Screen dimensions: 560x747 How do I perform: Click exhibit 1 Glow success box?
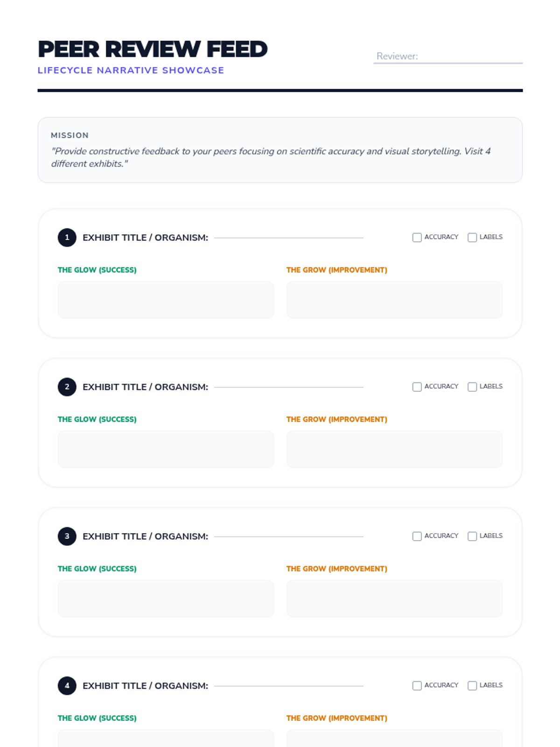[166, 300]
